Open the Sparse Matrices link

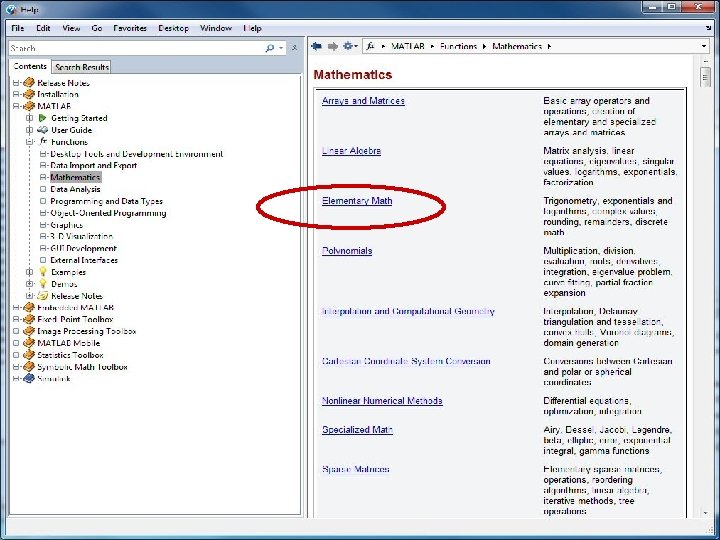[355, 469]
